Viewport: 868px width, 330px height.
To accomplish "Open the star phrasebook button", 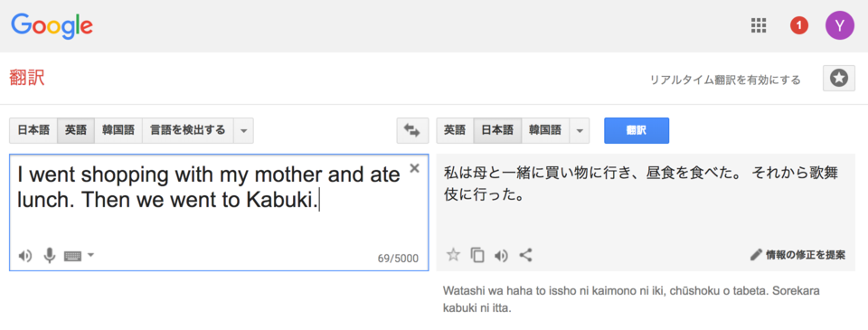I will (839, 79).
